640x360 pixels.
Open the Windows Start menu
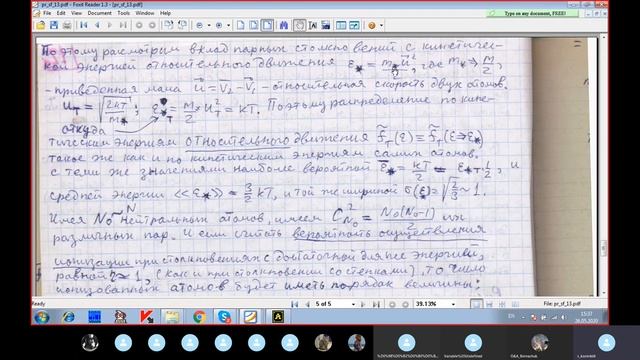click(42, 317)
